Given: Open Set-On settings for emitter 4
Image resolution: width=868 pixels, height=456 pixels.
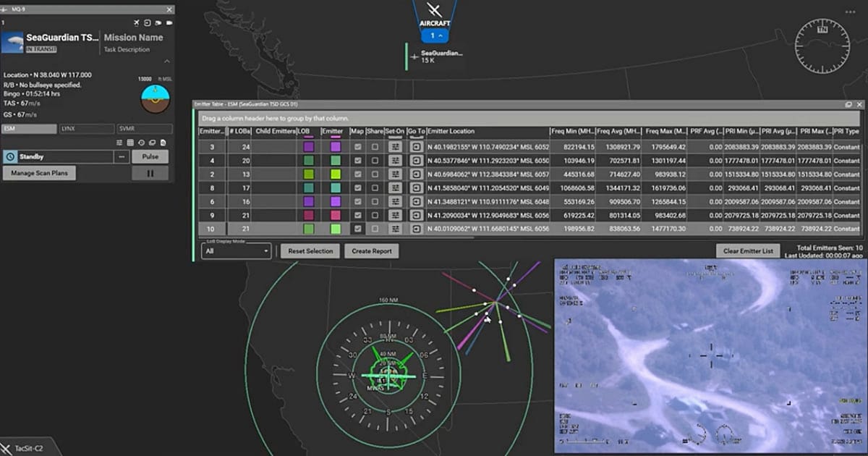Looking at the screenshot, I should point(393,161).
